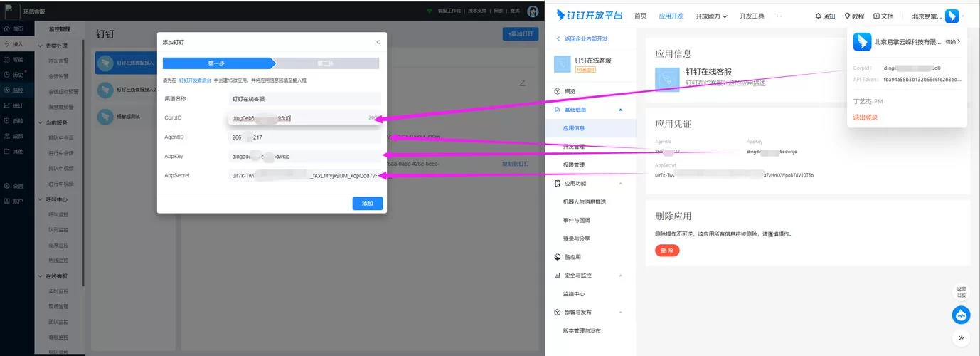Open 历史 in the dark left sidebar
This screenshot has width=980, height=356.
14,74
